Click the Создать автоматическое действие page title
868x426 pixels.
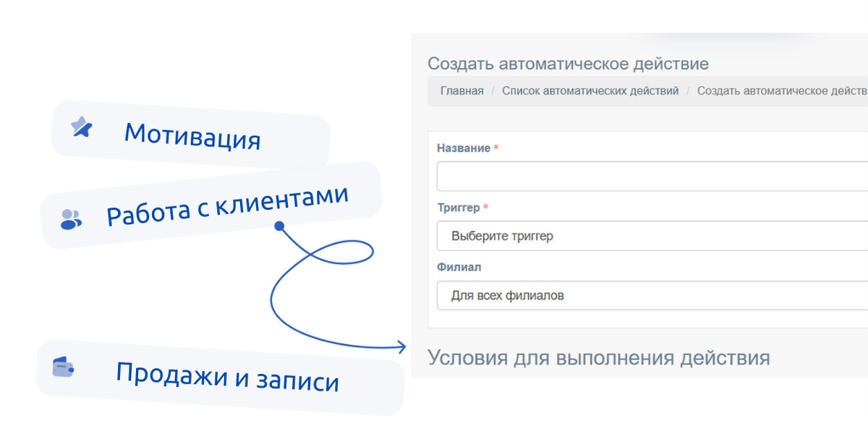(x=566, y=63)
